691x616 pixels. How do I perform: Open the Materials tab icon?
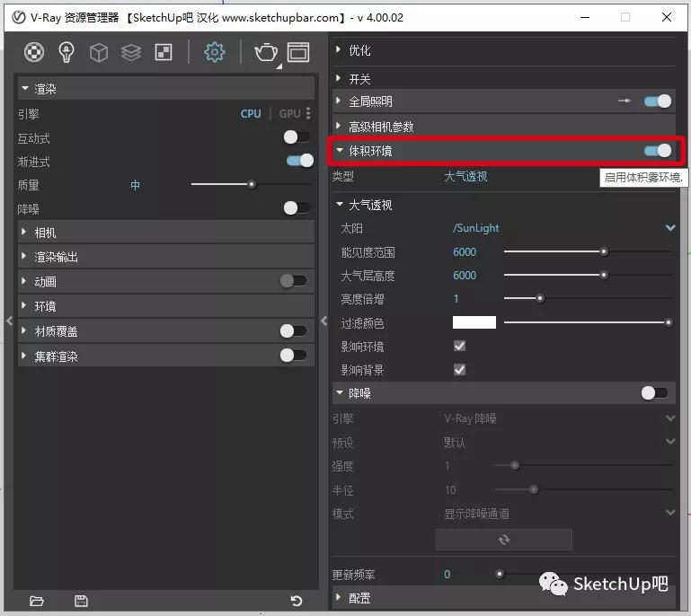[34, 52]
